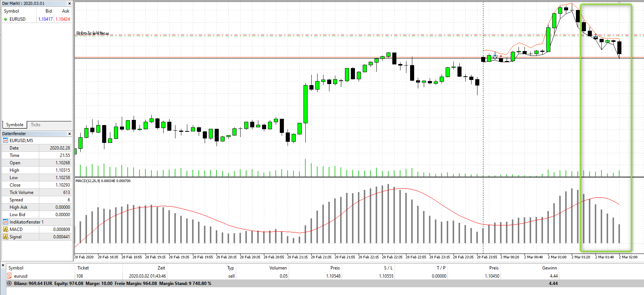The width and height of the screenshot is (644, 295).
Task: Click the Bid column header
Action: click(48, 11)
